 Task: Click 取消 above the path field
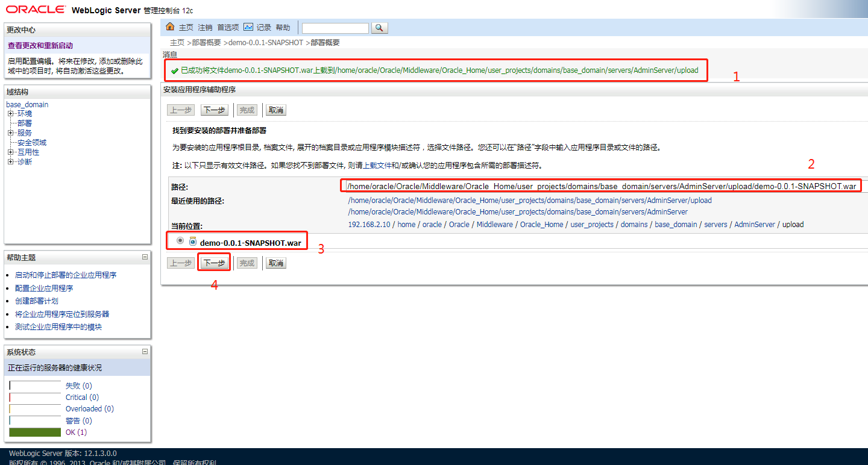275,110
